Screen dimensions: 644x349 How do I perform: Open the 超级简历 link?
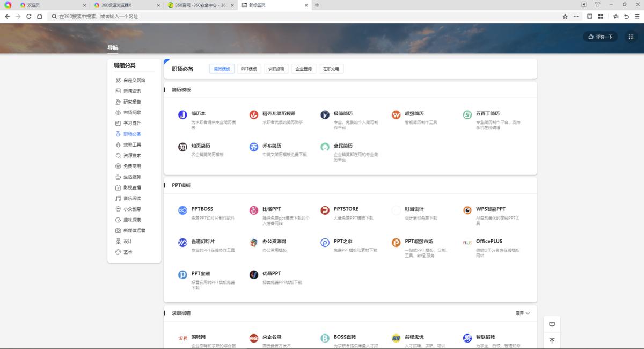(x=414, y=113)
